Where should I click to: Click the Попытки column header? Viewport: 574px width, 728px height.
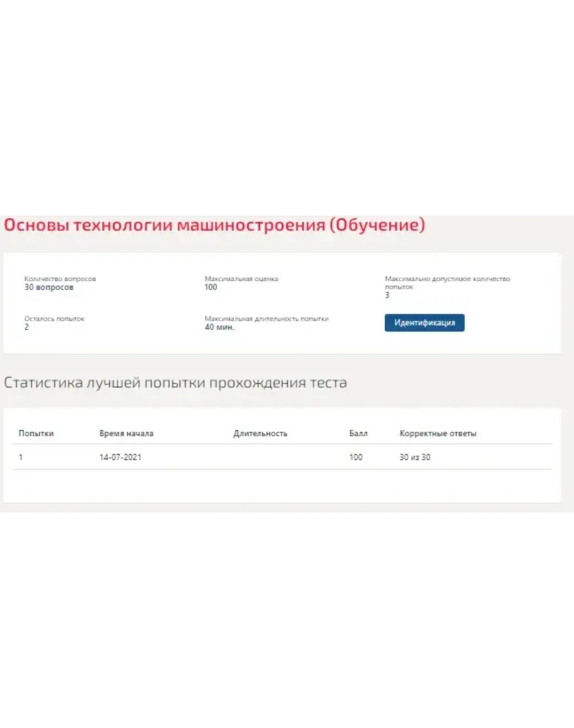tap(36, 434)
